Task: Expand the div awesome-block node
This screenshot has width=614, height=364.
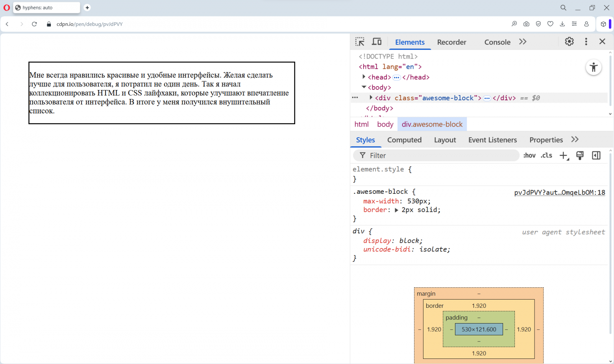Action: [371, 97]
